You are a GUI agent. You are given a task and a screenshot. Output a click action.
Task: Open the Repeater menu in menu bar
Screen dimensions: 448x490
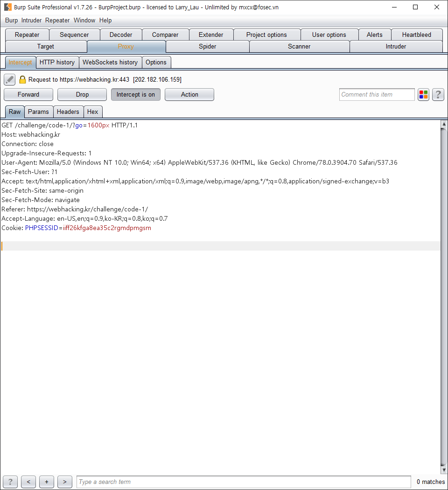[57, 21]
